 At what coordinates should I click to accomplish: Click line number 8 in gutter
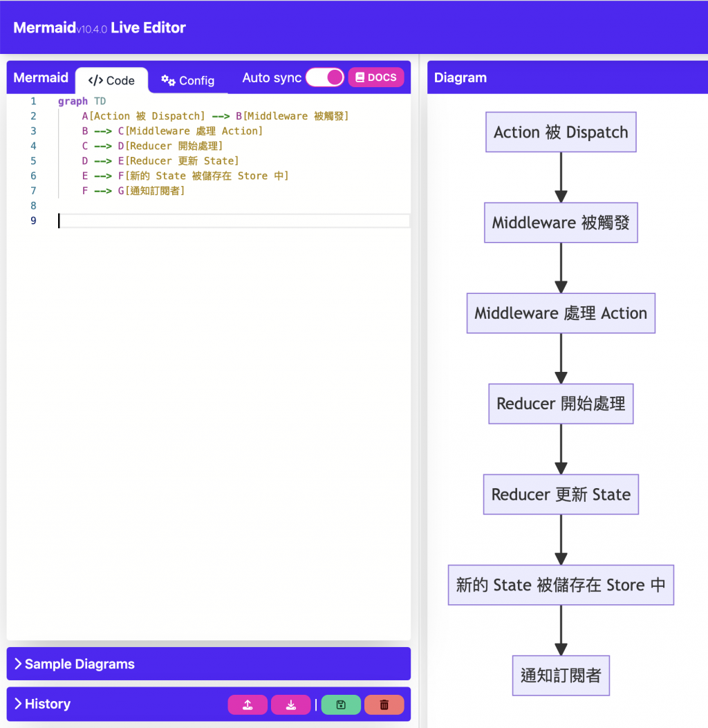click(x=33, y=205)
